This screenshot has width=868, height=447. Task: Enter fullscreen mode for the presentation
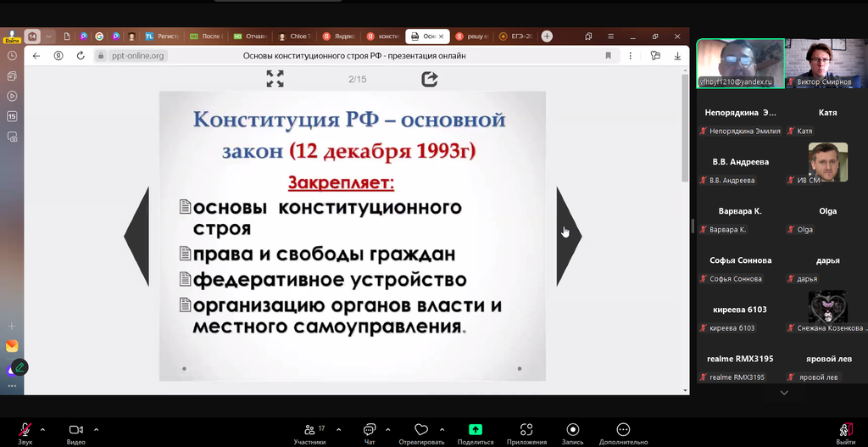coord(275,79)
